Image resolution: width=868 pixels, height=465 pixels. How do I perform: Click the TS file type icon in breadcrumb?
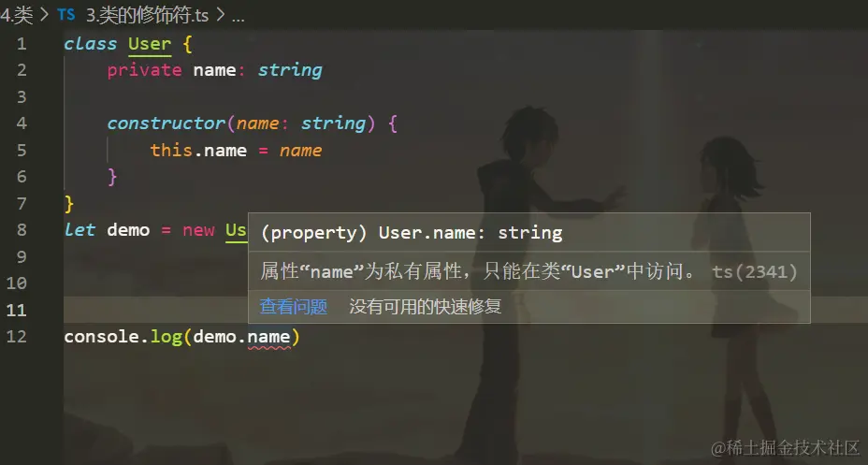point(65,15)
